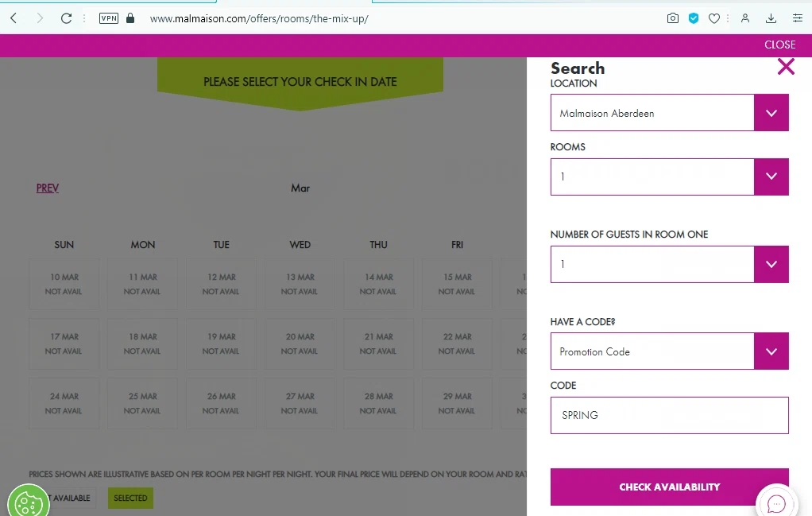Select 10 MAR calendar cell

tap(64, 285)
